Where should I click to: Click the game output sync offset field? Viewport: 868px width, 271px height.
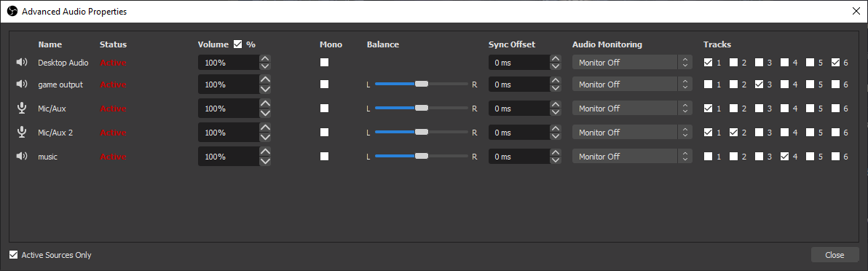point(518,85)
